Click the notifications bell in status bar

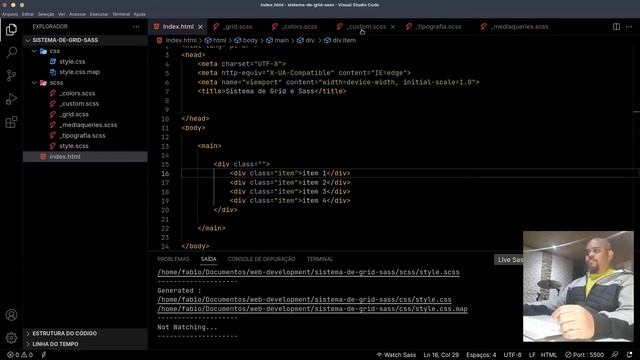pos(629,355)
